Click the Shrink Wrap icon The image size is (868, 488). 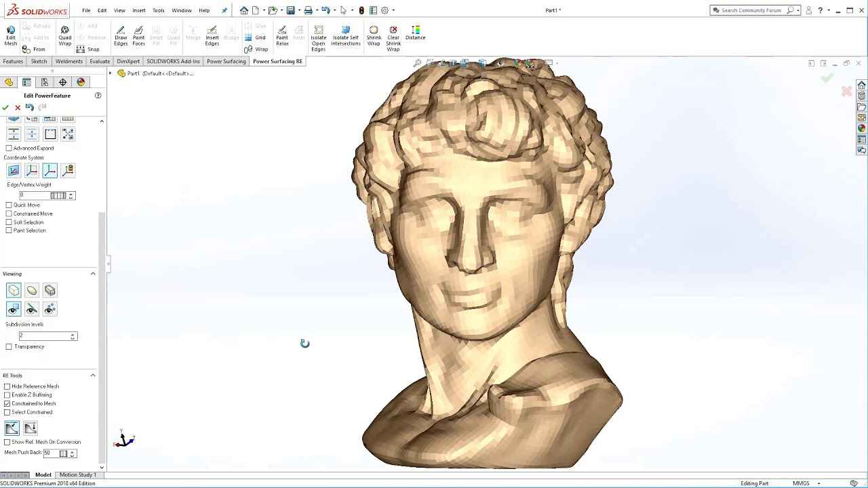[374, 36]
